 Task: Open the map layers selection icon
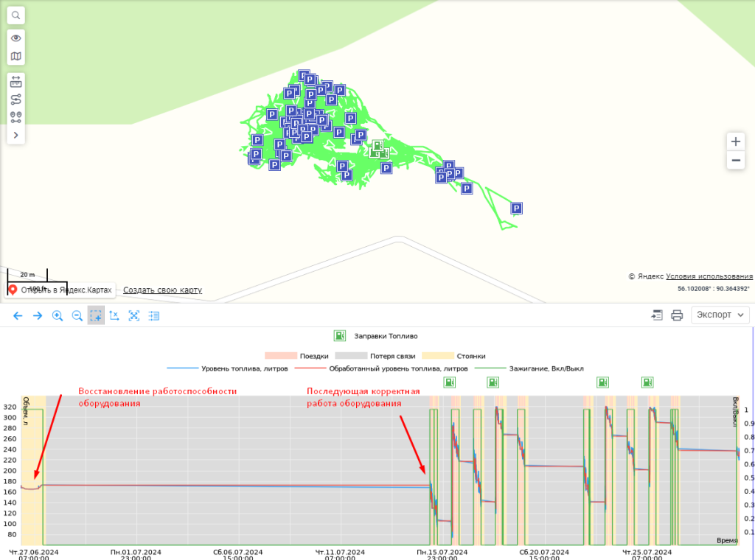click(16, 56)
